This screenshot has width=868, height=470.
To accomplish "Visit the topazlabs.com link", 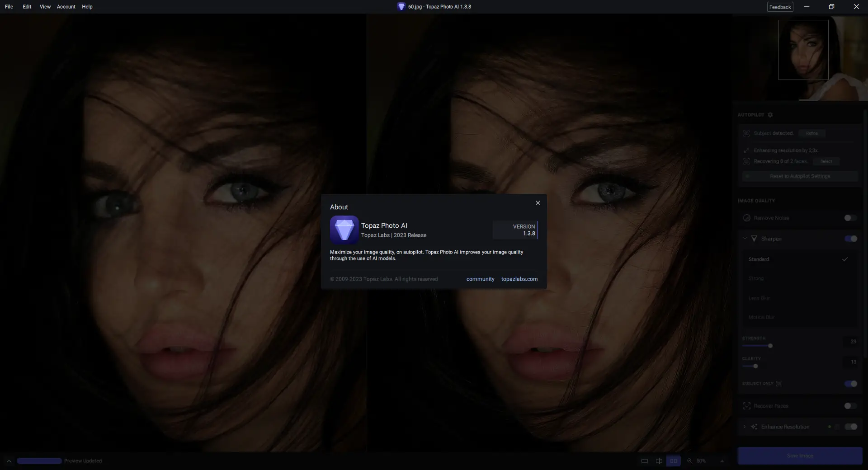I will coord(519,279).
